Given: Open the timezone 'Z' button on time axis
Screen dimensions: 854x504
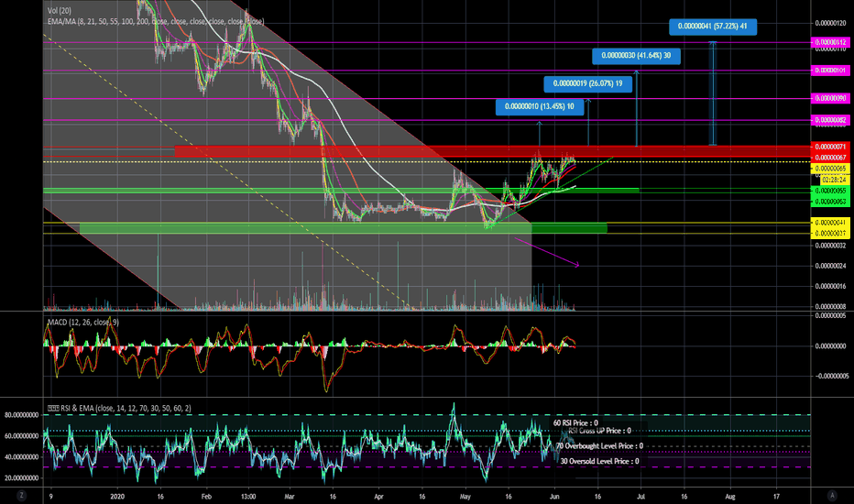Looking at the screenshot, I should pyautogui.click(x=21, y=495).
